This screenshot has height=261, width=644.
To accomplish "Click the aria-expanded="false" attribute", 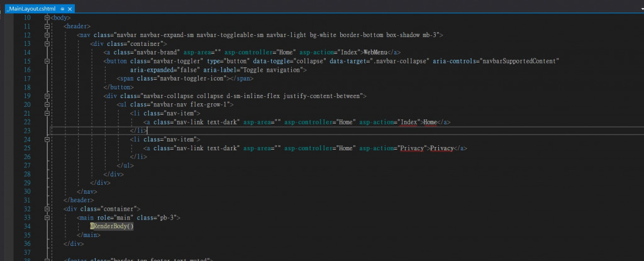I will click(x=165, y=70).
